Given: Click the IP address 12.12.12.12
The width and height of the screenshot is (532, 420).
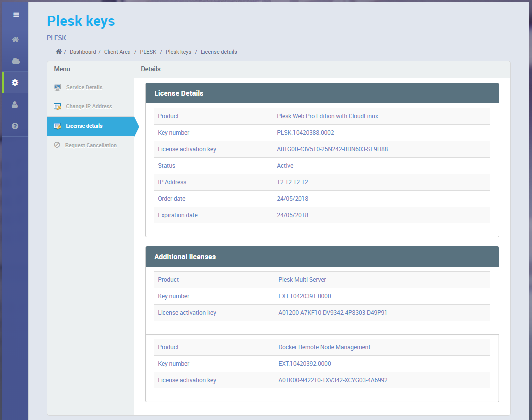Looking at the screenshot, I should (293, 182).
